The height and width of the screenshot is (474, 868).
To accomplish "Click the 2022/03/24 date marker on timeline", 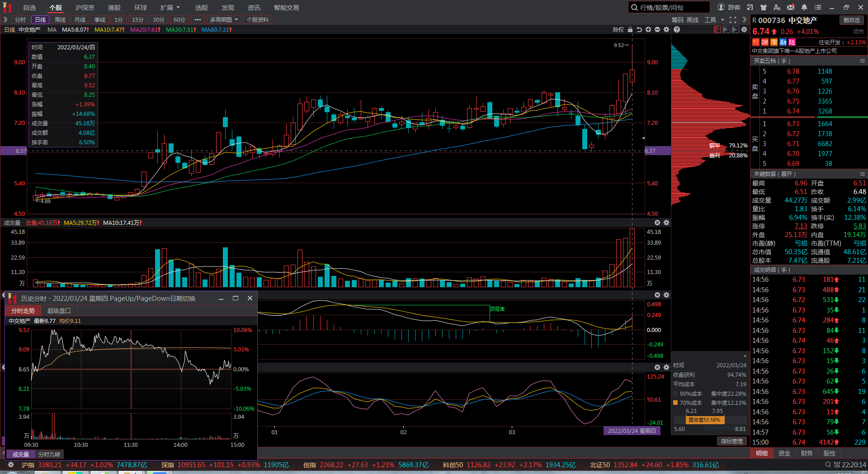I will pyautogui.click(x=632, y=431).
